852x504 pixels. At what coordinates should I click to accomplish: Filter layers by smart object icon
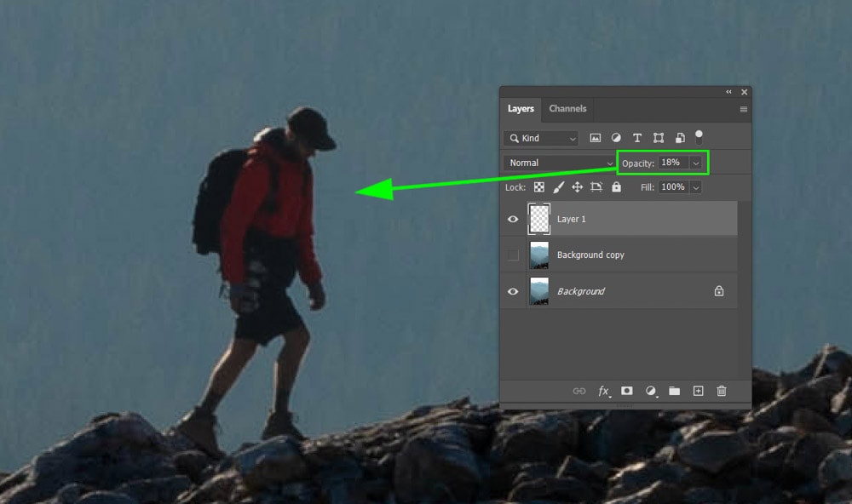click(680, 138)
